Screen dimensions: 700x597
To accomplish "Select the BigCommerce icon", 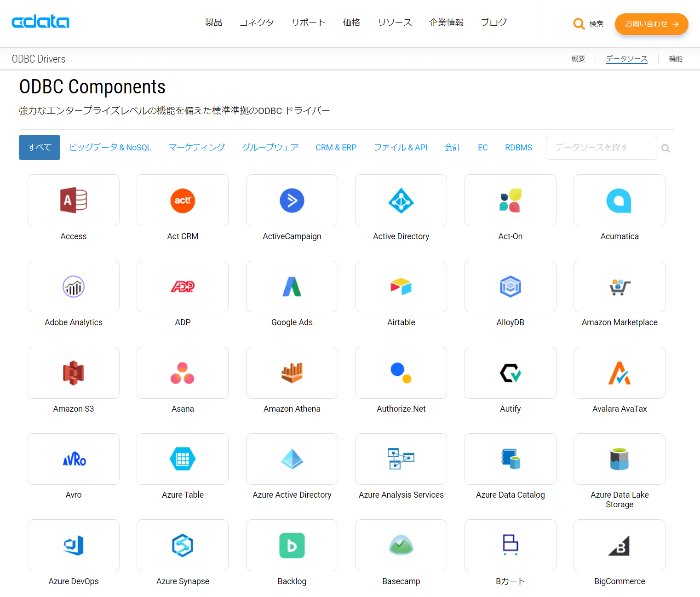I will click(620, 545).
